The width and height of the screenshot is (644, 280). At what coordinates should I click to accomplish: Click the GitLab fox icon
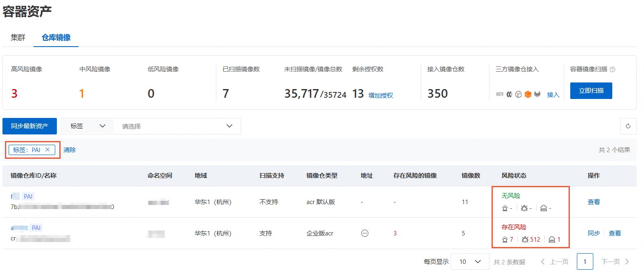click(537, 94)
